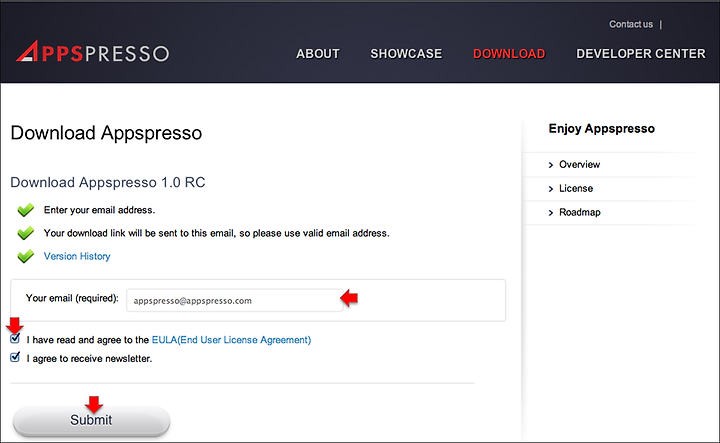Click the 'Download Appspresso' page title
The image size is (720, 443).
pyautogui.click(x=106, y=133)
